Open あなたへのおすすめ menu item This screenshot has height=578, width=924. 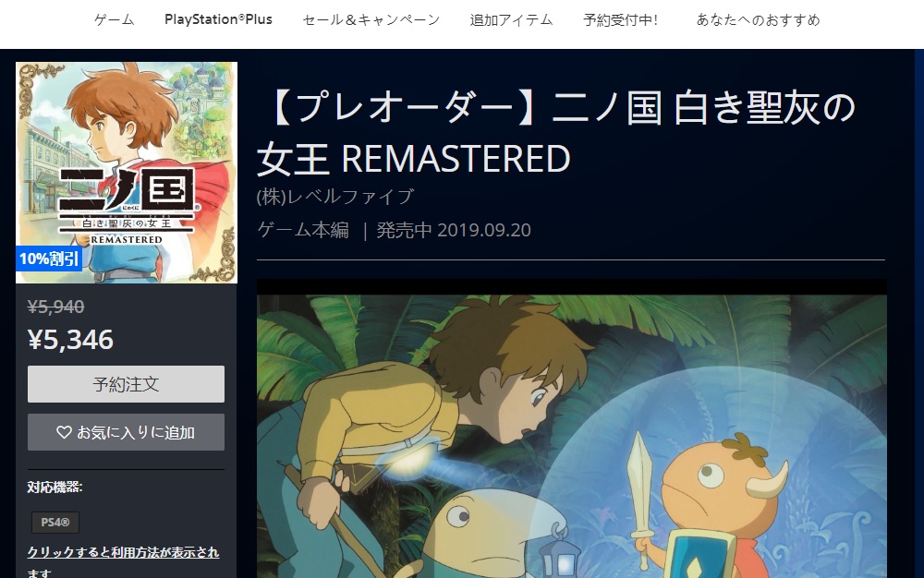(x=758, y=20)
